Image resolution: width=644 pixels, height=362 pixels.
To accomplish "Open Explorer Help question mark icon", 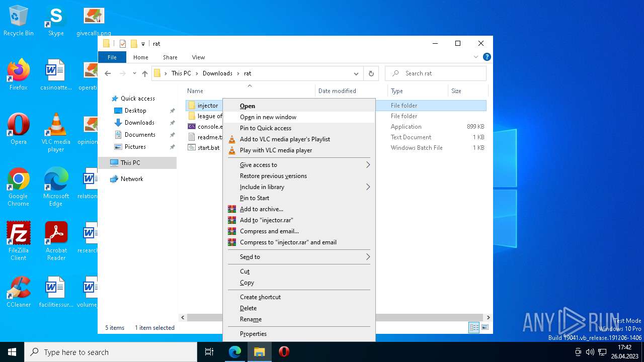I will tap(487, 57).
